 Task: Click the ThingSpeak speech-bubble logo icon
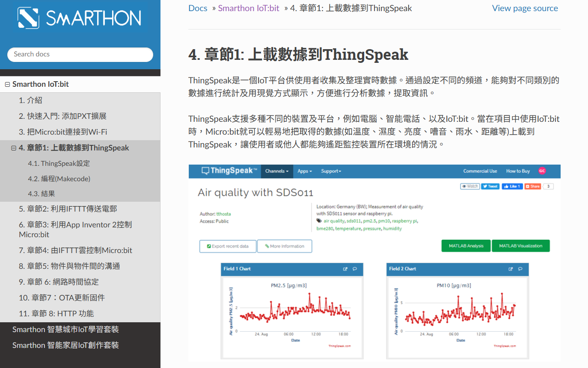coord(205,171)
